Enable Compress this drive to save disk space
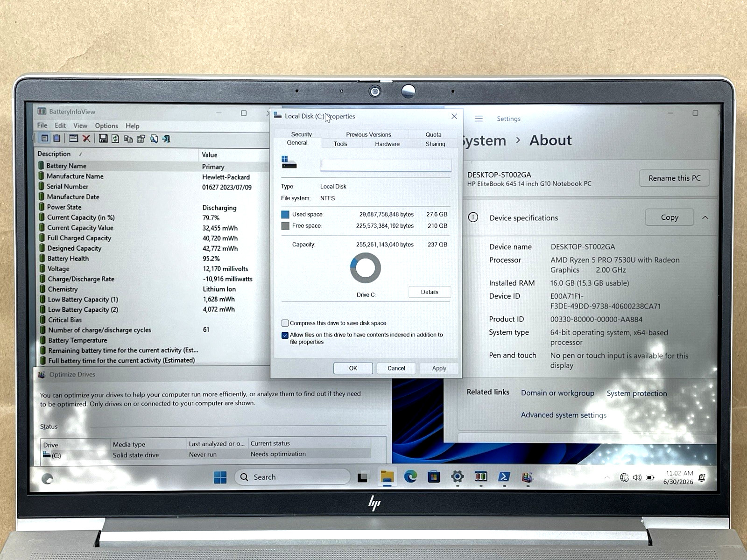747x560 pixels. (x=285, y=323)
